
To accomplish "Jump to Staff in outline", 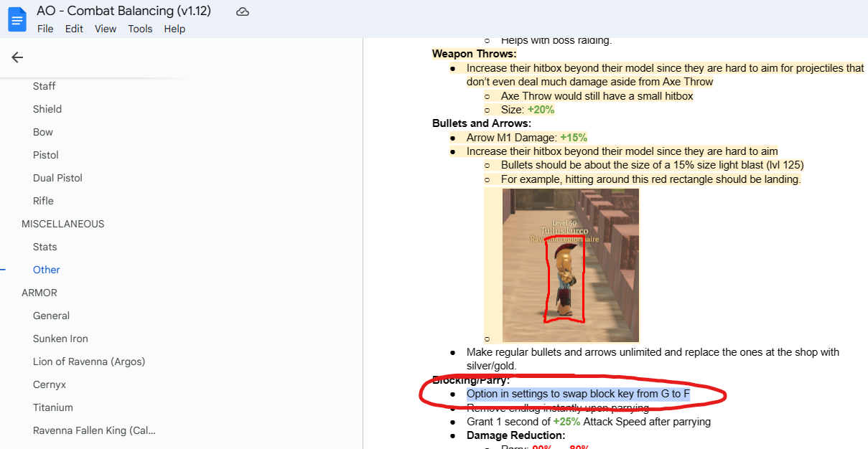I will [x=45, y=86].
